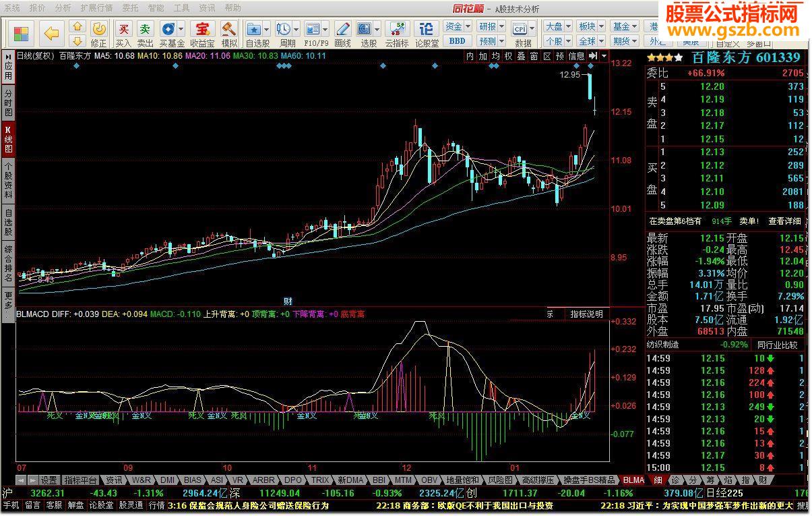Expand the F10/F9 dropdown arrow
The image size is (812, 516).
[x=325, y=29]
